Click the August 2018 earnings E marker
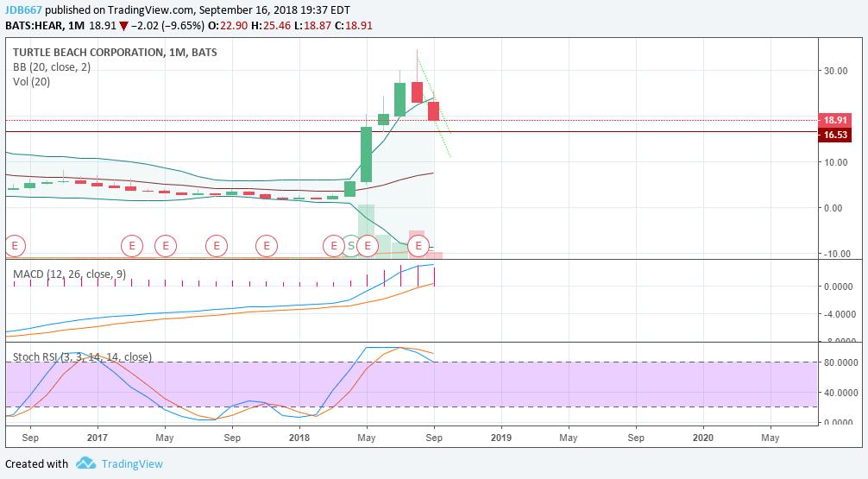 (418, 245)
